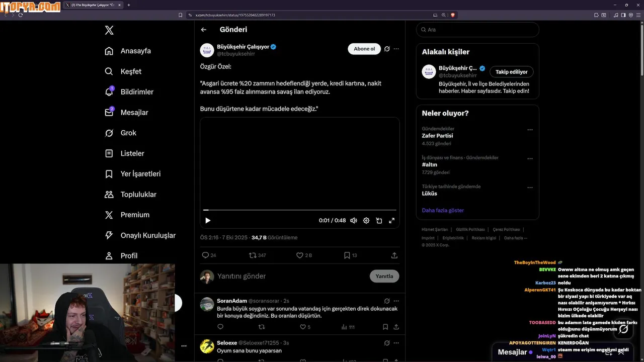Open more options for Zafer Partisi trend
644x362 pixels.
[x=530, y=130]
